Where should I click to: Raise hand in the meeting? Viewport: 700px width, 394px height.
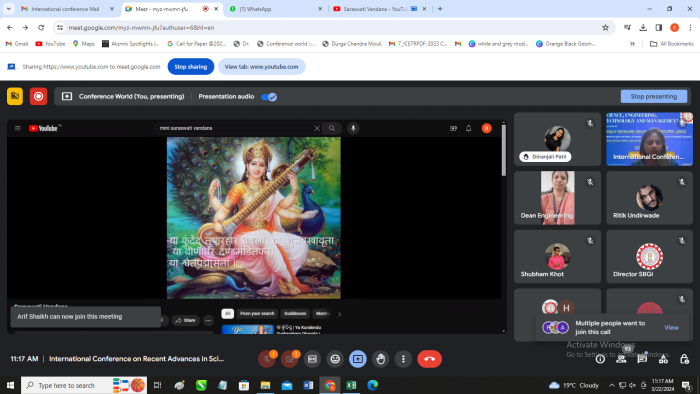tap(380, 359)
